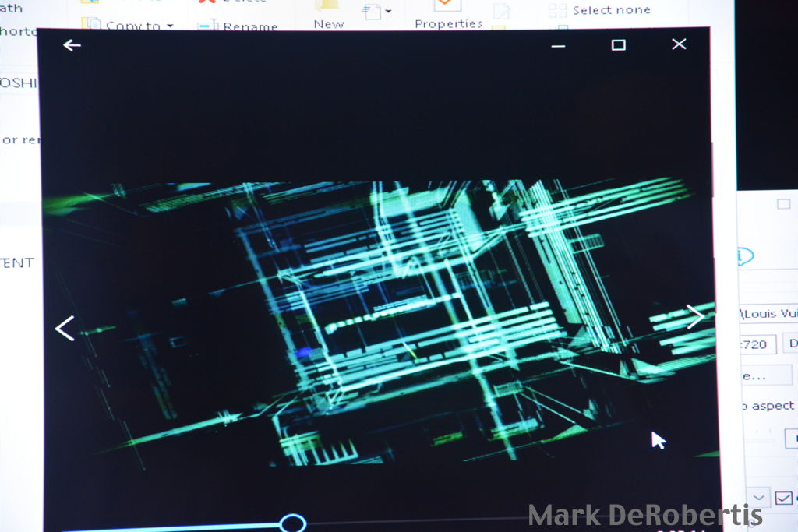Viewport: 798px width, 532px height.
Task: Go to the previous media item
Action: [x=65, y=328]
